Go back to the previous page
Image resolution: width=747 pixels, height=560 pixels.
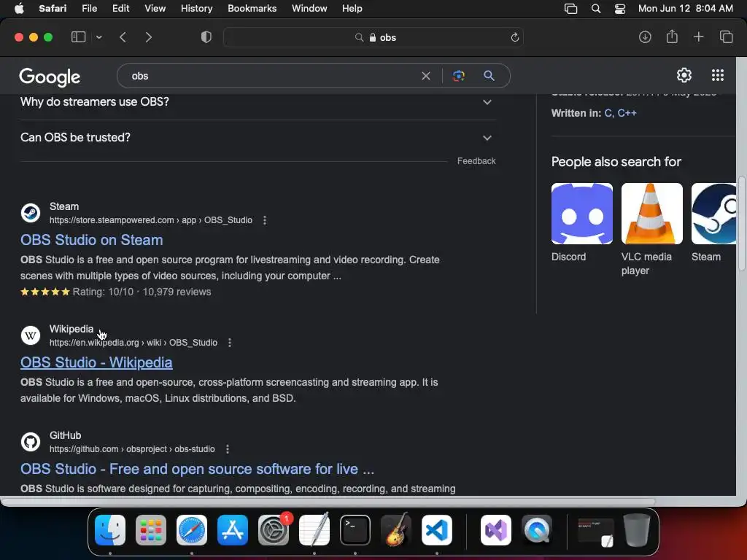pos(123,36)
